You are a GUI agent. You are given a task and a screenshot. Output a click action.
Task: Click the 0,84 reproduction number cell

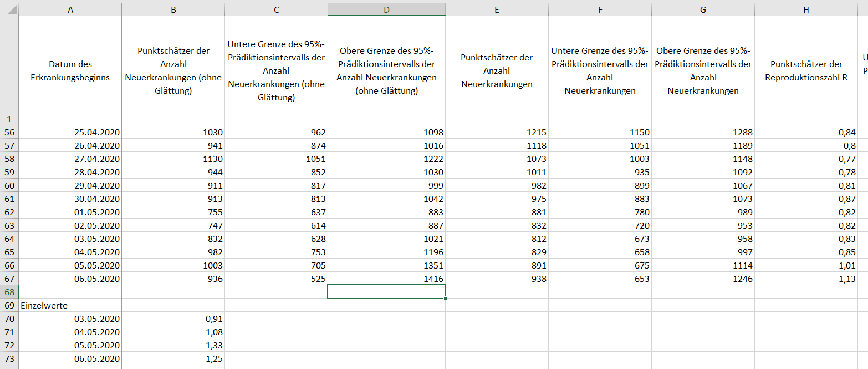point(805,132)
